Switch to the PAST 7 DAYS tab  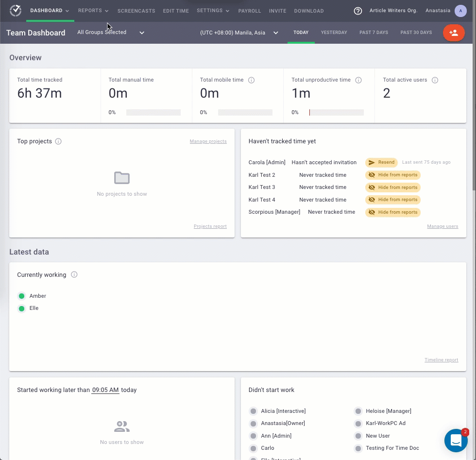tap(373, 33)
